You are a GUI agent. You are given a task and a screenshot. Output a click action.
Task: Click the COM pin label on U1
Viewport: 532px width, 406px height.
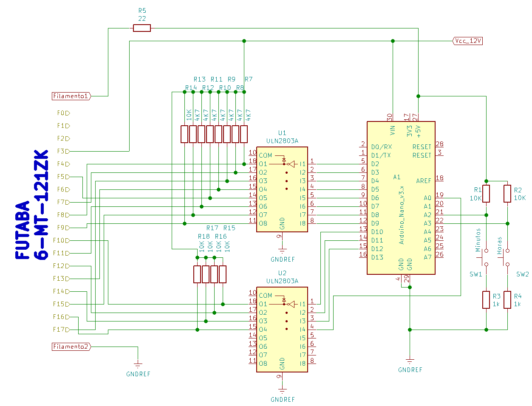click(x=266, y=155)
